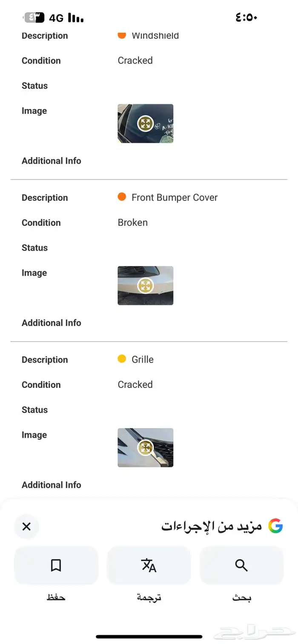Tap the home indicator bar
298x644 pixels.
[x=149, y=637]
